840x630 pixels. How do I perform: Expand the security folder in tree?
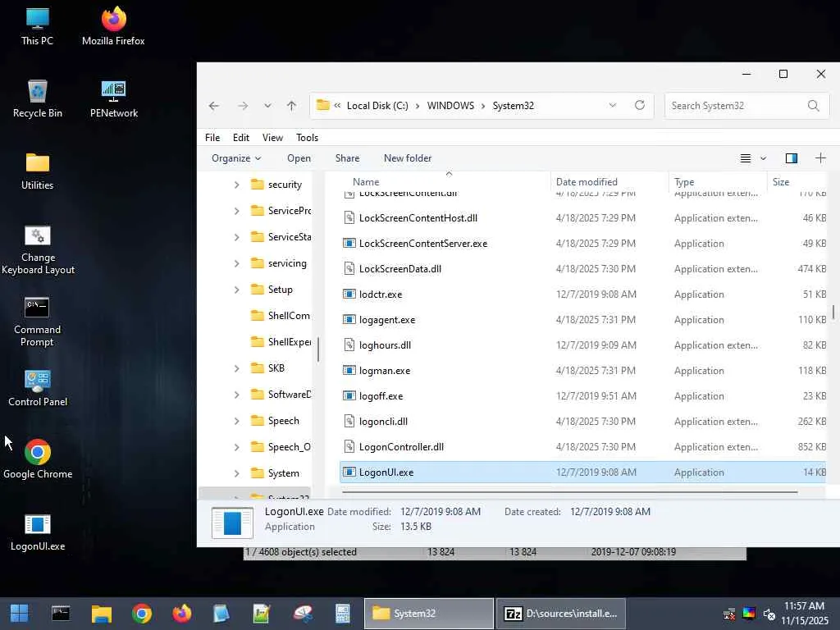[237, 185]
